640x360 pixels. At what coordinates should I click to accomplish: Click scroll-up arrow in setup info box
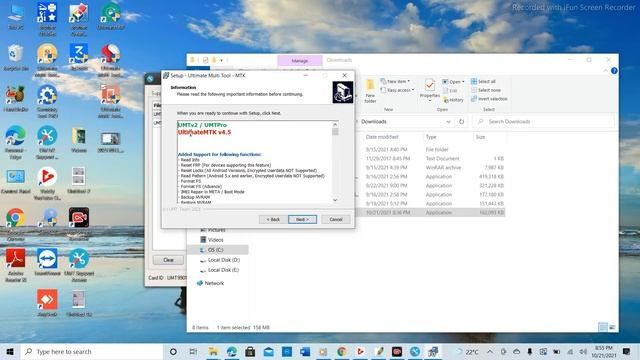click(335, 124)
